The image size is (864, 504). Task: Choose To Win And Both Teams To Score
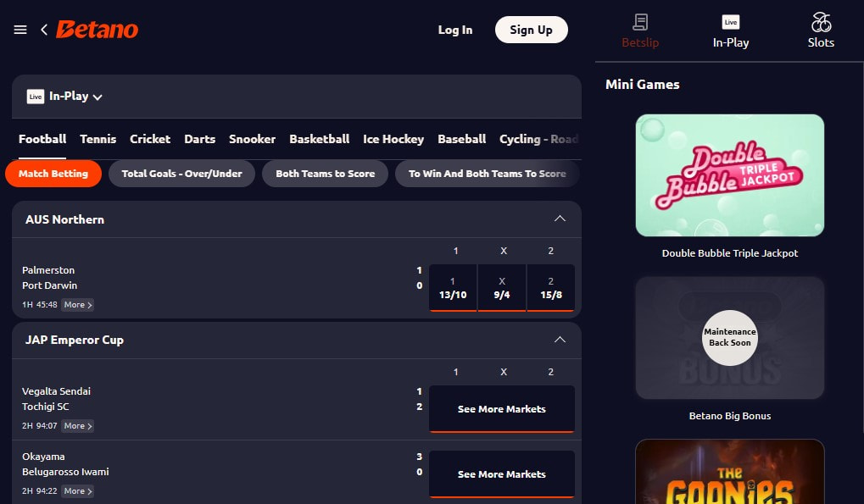[487, 174]
